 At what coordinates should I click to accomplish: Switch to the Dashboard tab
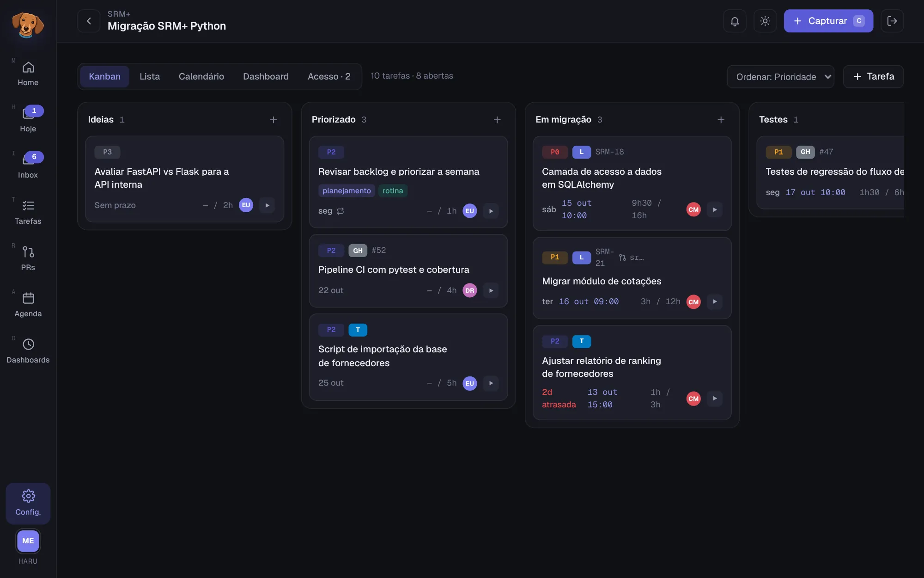(266, 76)
